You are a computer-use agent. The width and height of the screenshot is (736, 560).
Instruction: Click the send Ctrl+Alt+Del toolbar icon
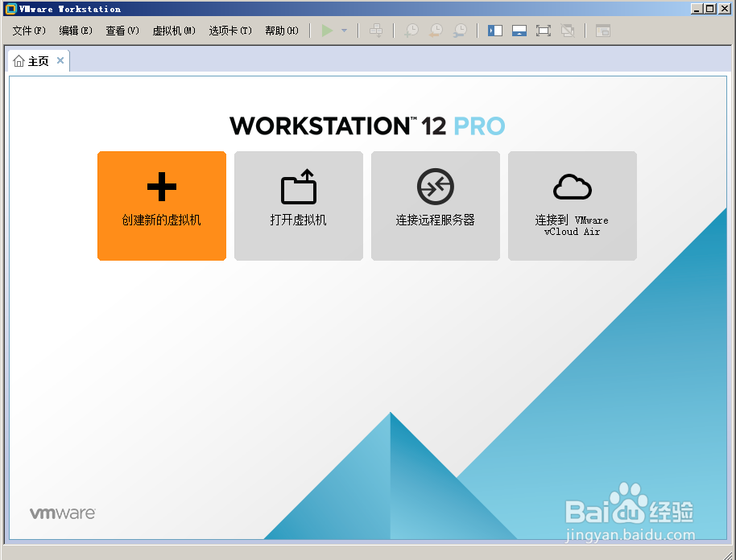[376, 31]
